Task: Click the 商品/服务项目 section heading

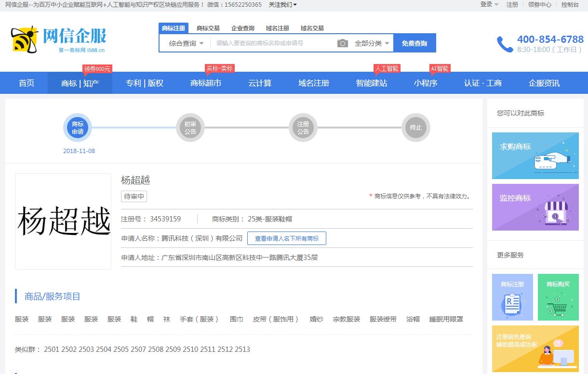Action: coord(53,297)
